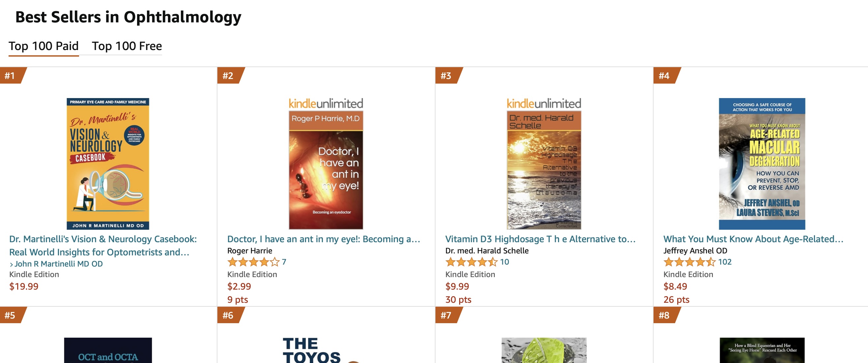View star ratings of the Vitamin D3 book
Viewport: 868px width, 363px height.
(471, 262)
